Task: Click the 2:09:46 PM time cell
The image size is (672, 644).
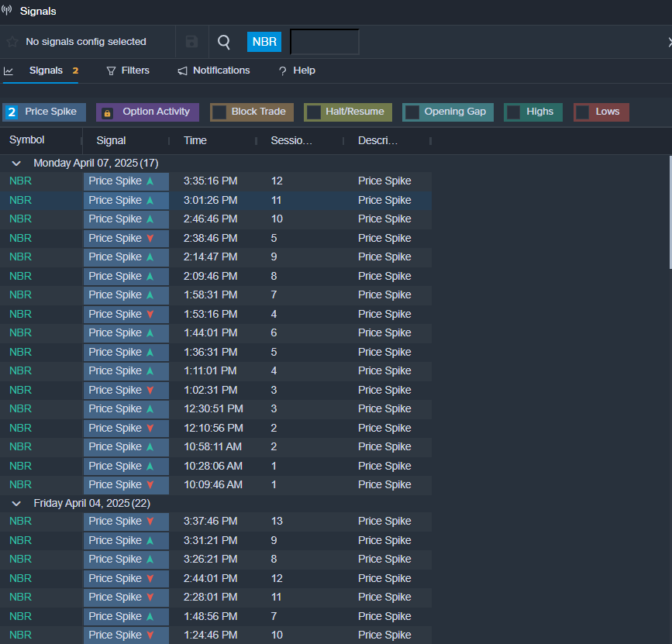Action: coord(210,277)
